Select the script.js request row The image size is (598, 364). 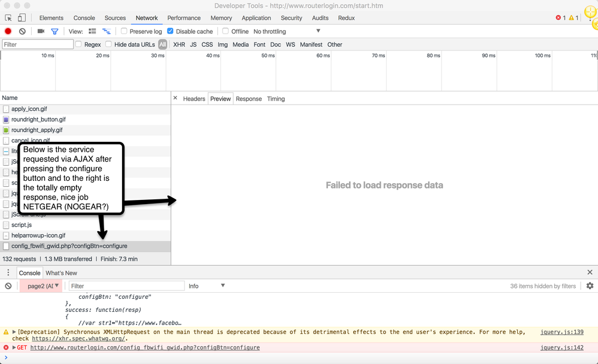(21, 225)
